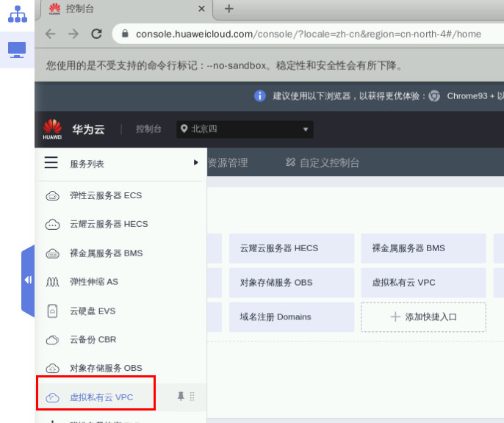Open 弹性伸缩 AS in the sidebar
The width and height of the screenshot is (504, 423).
coord(94,282)
